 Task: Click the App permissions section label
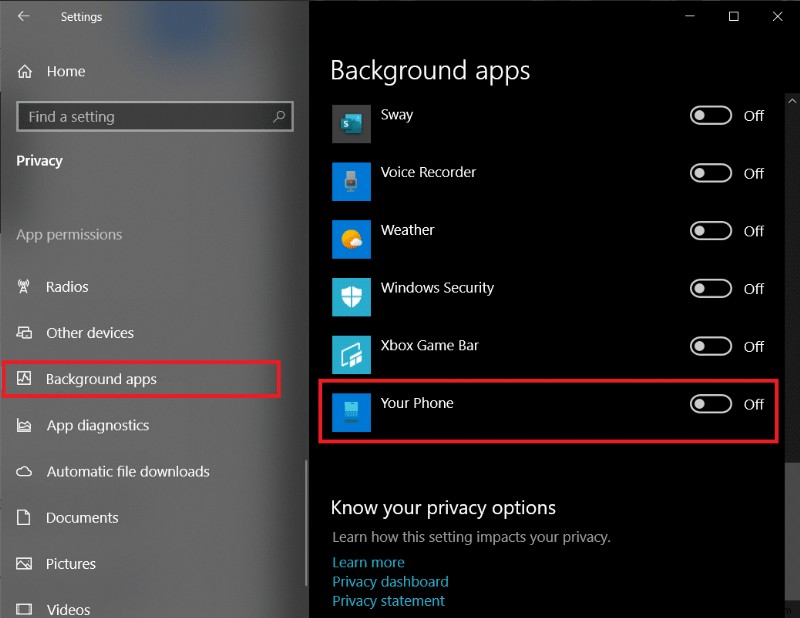(69, 235)
